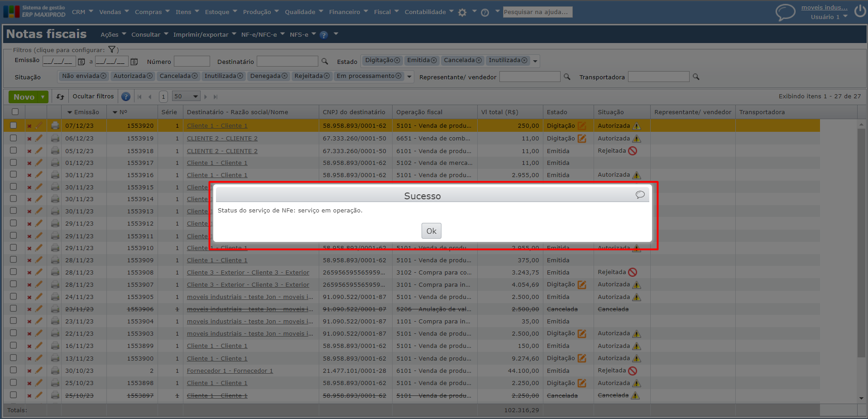Screen dimensions: 868x419
Task: Delete invoice 1553909 using red X
Action: point(29,260)
